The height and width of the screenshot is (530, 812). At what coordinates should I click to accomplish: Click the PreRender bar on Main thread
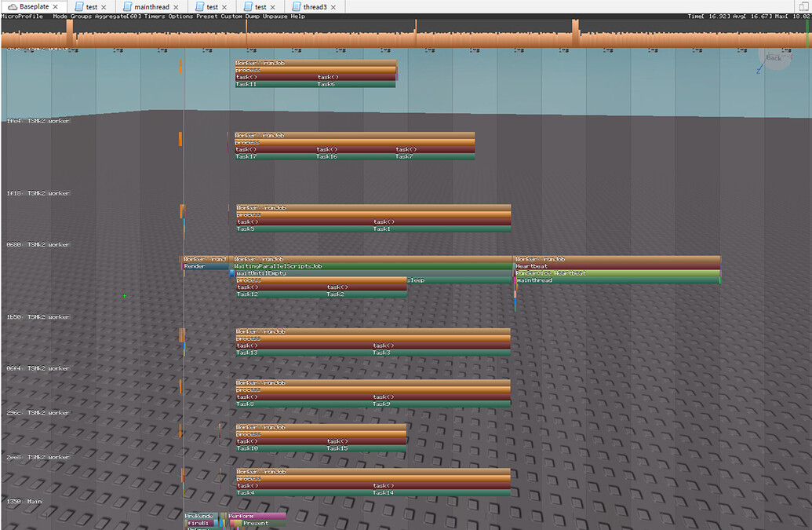(x=201, y=516)
